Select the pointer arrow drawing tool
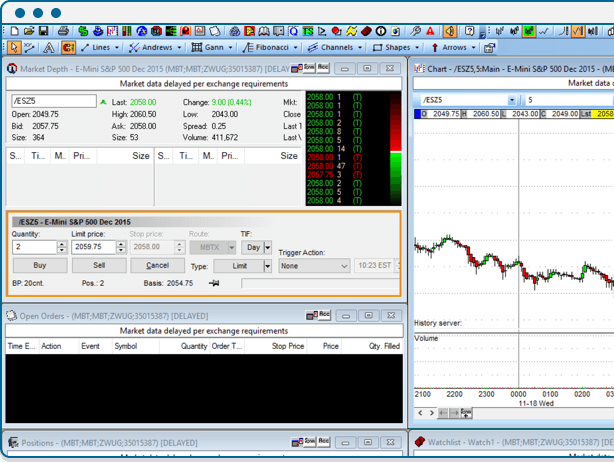Viewport: 614px width, 462px height. coord(14,47)
